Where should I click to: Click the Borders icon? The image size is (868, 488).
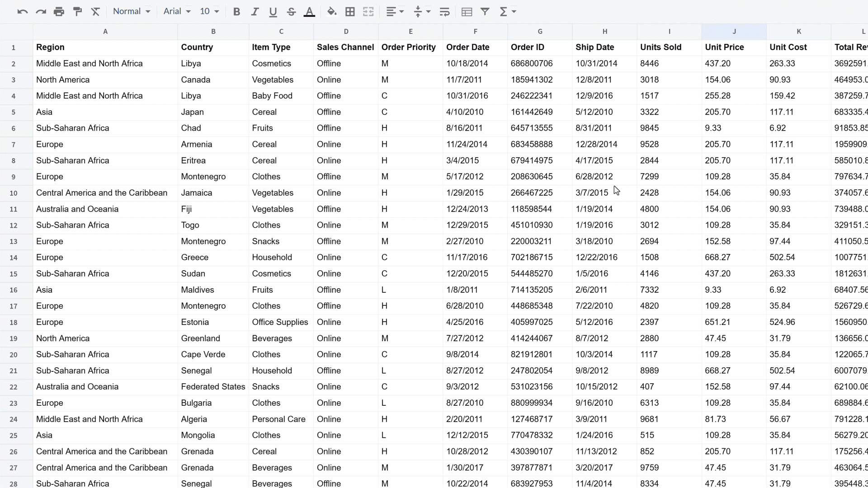(x=350, y=12)
